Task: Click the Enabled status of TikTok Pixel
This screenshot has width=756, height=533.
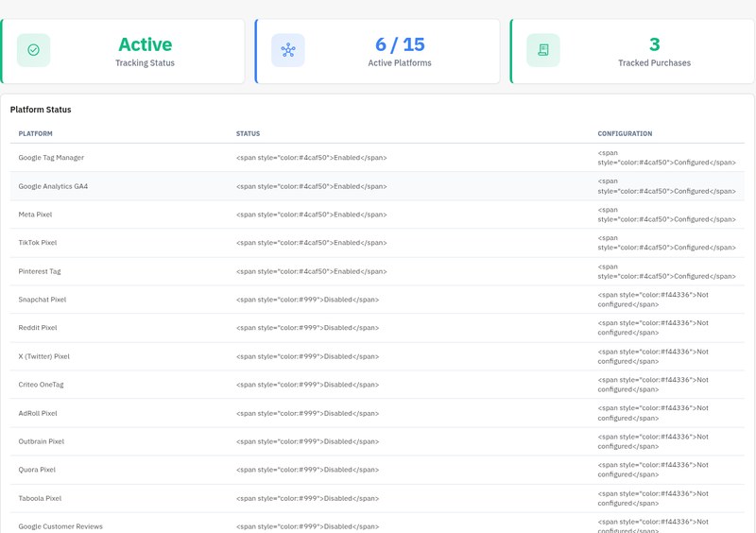Action: tap(312, 243)
